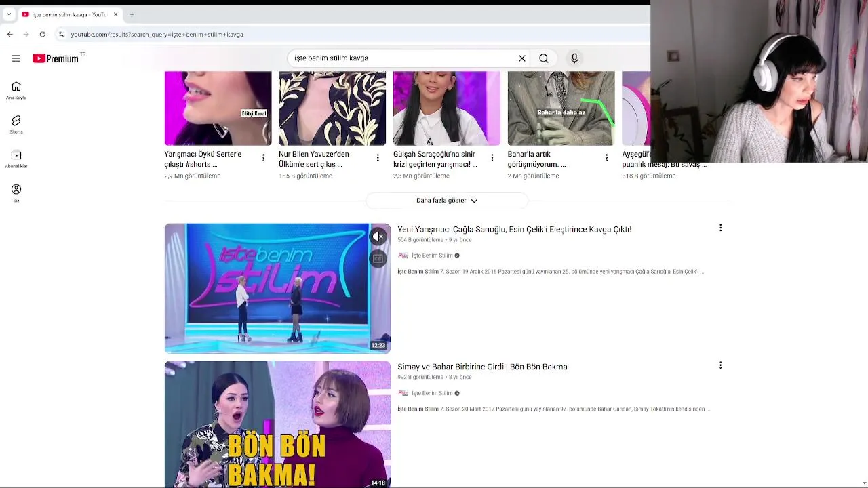The image size is (868, 488).
Task: Click the 7. Sezon 20 Mart description text
Action: point(553,409)
